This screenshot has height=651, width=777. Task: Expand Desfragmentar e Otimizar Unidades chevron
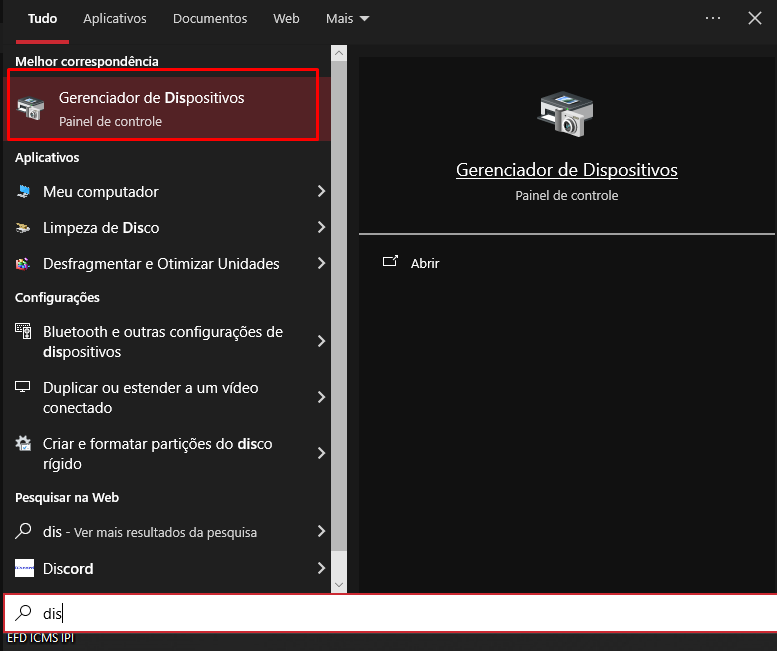(321, 263)
